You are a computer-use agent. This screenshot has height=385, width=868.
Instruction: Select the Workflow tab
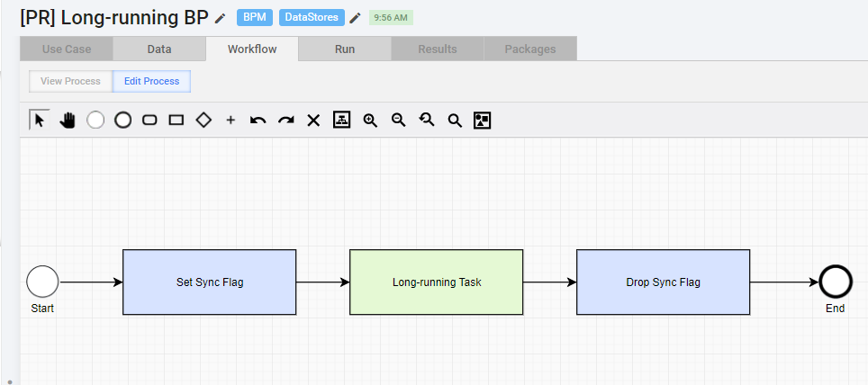click(252, 49)
